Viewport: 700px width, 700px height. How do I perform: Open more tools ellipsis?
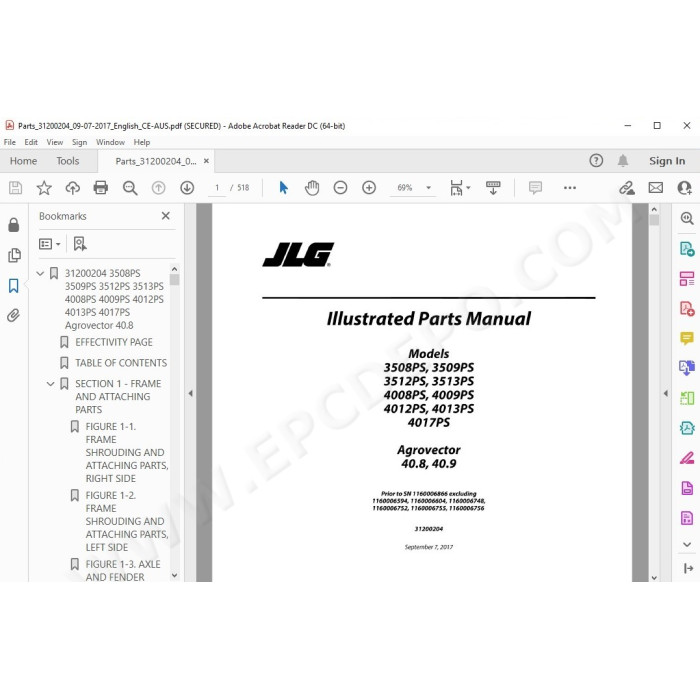570,188
